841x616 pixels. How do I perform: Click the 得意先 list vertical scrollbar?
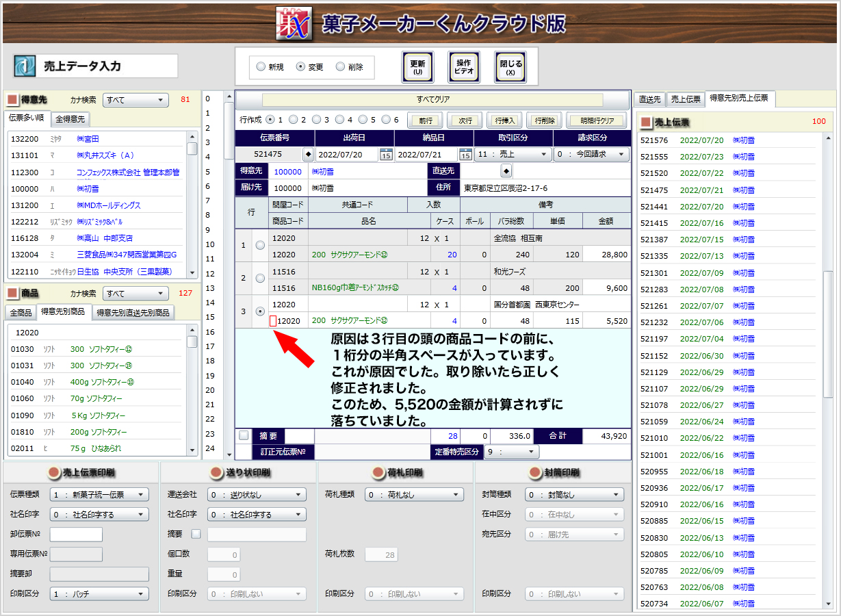point(192,205)
